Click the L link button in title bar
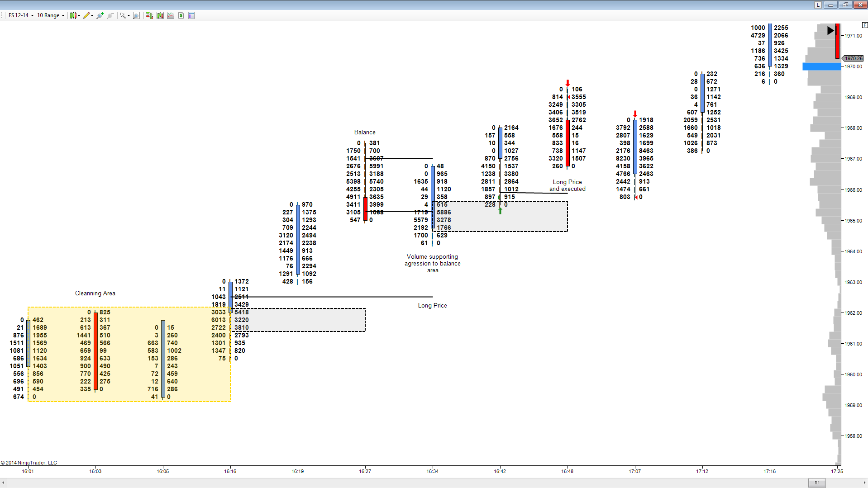This screenshot has height=488, width=868. coord(818,5)
